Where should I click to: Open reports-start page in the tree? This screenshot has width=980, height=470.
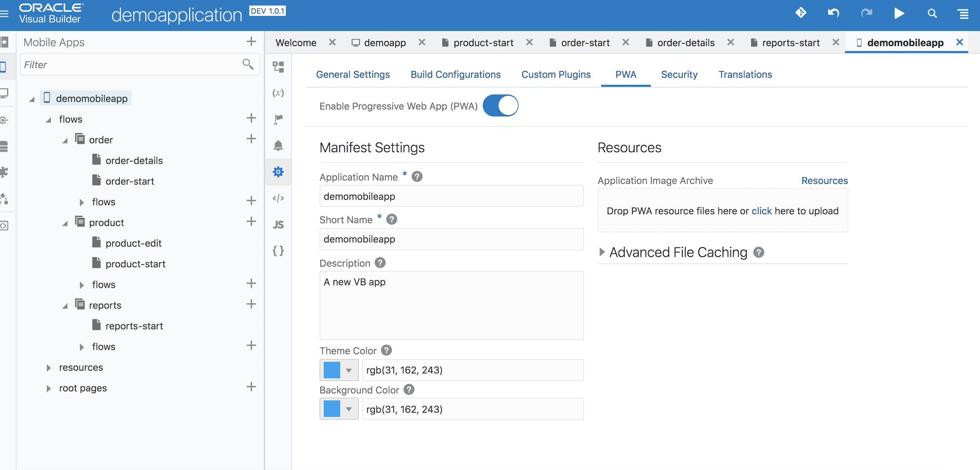click(134, 326)
